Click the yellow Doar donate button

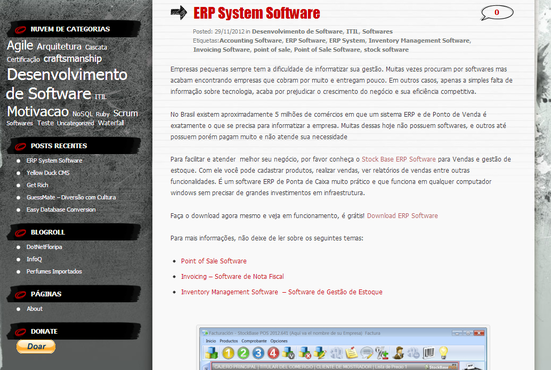point(36,346)
